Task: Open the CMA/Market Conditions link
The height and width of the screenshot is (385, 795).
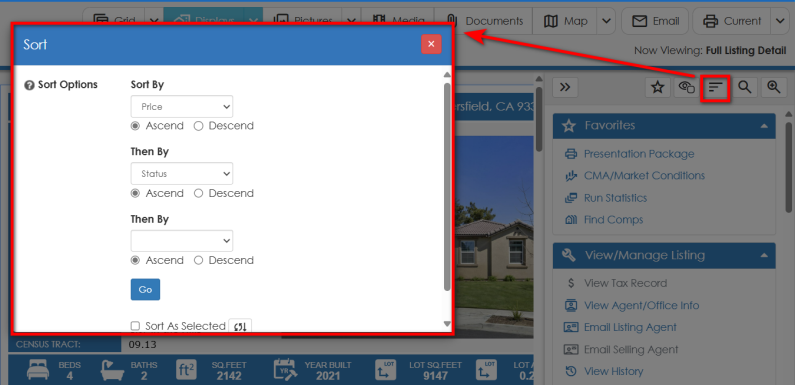Action: pyautogui.click(x=644, y=176)
